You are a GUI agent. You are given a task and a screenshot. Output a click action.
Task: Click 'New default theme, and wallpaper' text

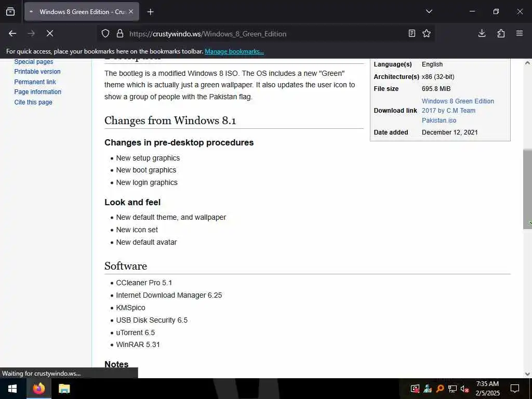(x=171, y=218)
